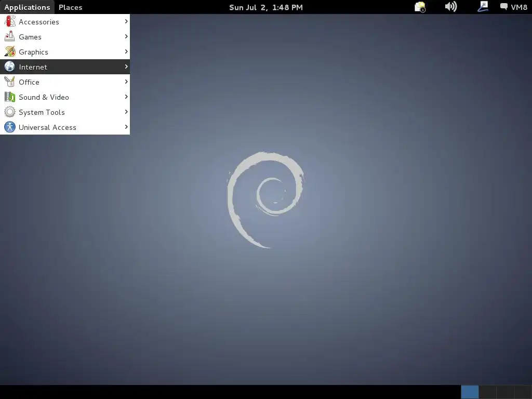Click the Internet globe icon
Image resolution: width=532 pixels, height=399 pixels.
click(10, 66)
